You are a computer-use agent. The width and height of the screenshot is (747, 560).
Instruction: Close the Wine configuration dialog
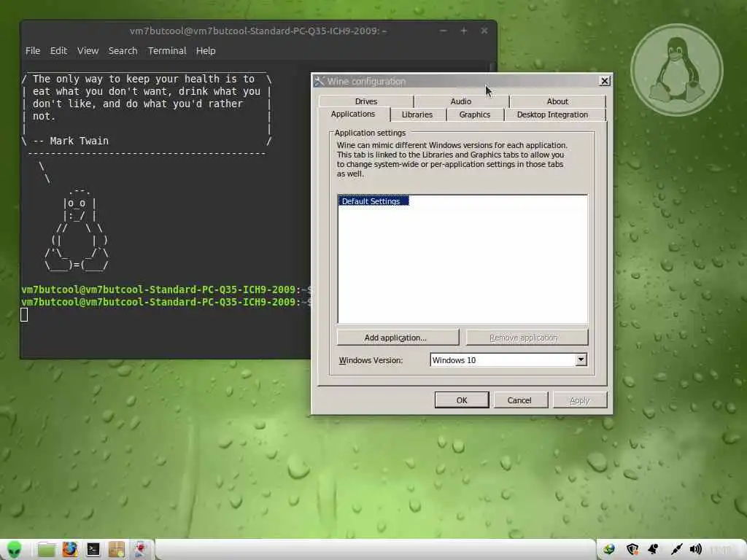click(x=605, y=81)
